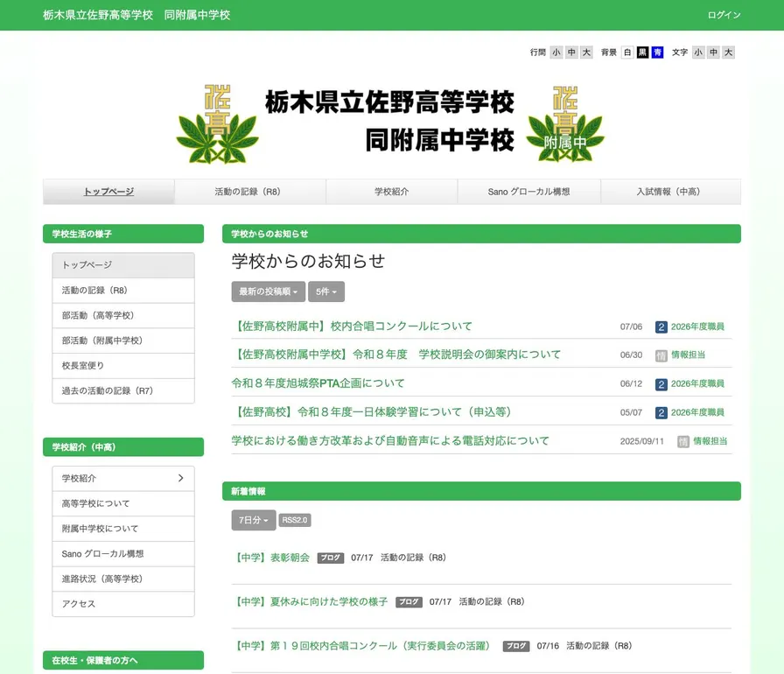Viewport: 784px width, 674px height.
Task: Set line spacing 行間 to 中
Action: point(571,52)
